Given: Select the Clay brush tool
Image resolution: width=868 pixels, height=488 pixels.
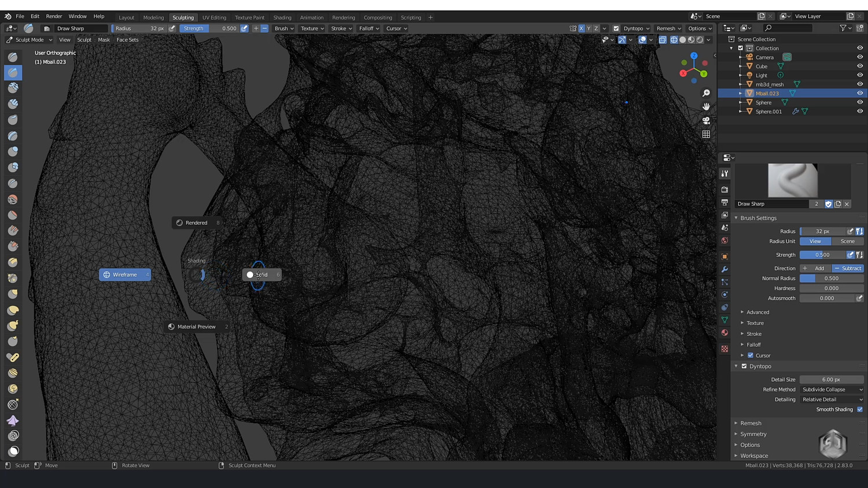Looking at the screenshot, I should click(13, 88).
